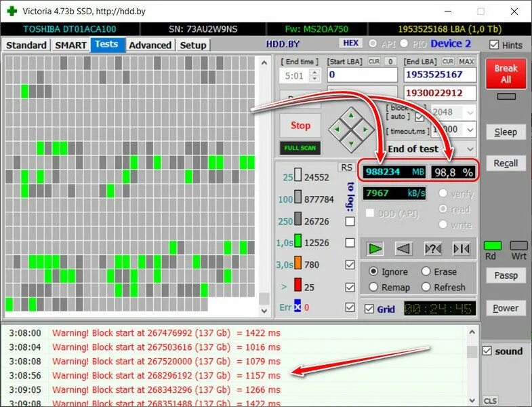The height and width of the screenshot is (407, 532).
Task: Click the butterfly seek button
Action: coord(462,249)
